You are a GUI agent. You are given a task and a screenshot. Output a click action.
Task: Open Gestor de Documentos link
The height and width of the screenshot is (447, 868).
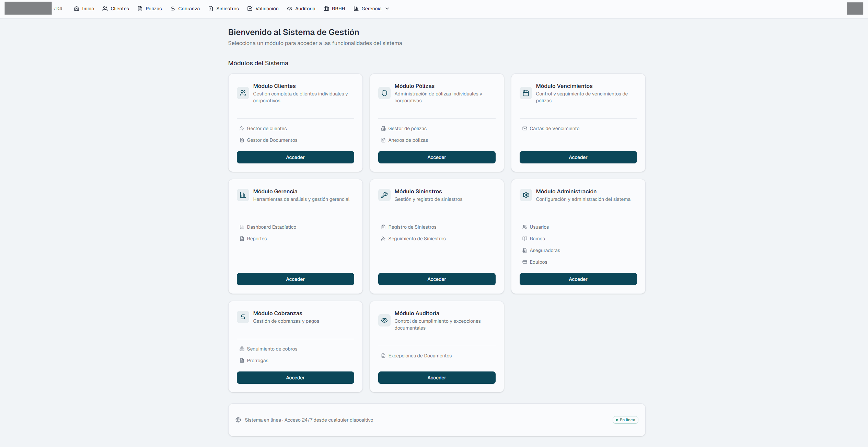pos(272,140)
